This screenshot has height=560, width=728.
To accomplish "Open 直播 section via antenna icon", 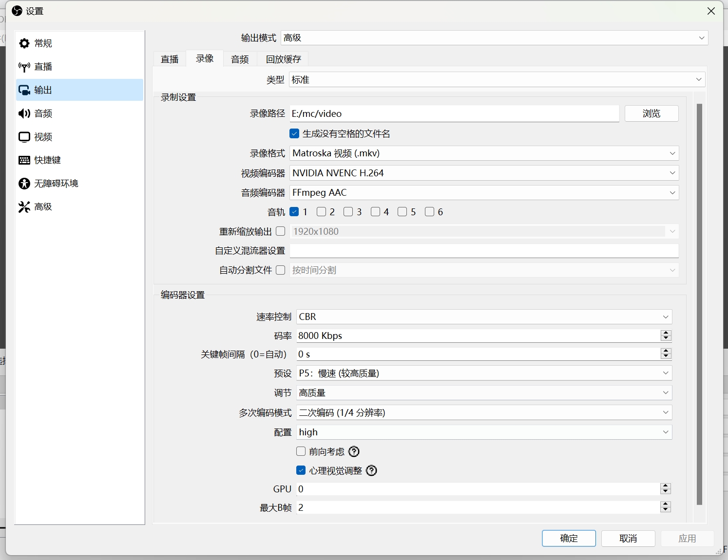I will tap(24, 67).
